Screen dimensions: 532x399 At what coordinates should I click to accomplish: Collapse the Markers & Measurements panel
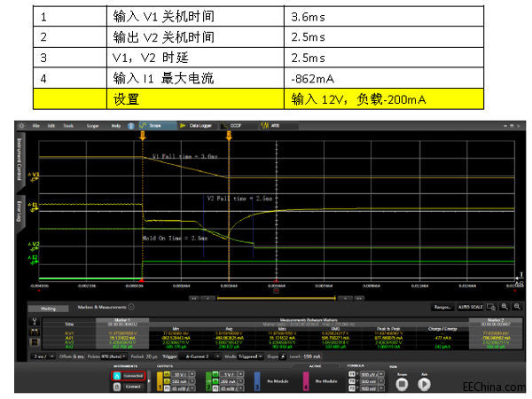(131, 307)
